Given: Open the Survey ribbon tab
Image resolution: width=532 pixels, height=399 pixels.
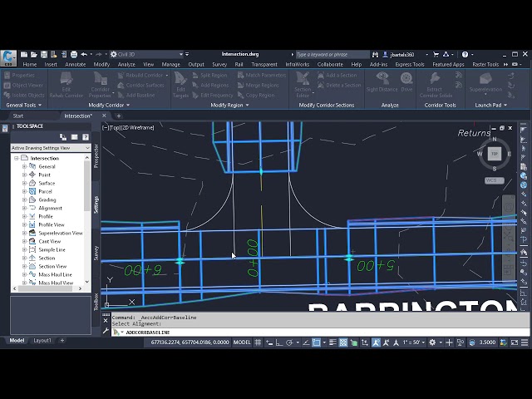Looking at the screenshot, I should click(219, 64).
